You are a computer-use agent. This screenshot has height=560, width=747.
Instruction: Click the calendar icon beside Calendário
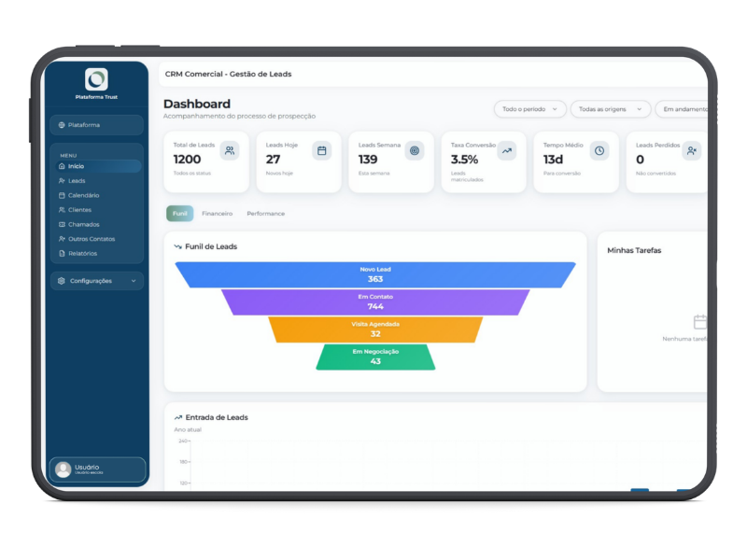pyautogui.click(x=62, y=195)
